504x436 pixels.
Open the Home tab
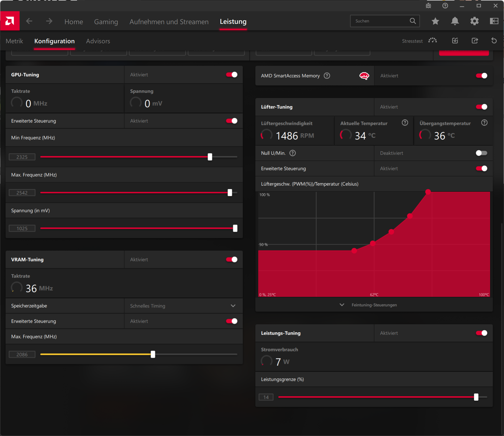click(x=74, y=22)
